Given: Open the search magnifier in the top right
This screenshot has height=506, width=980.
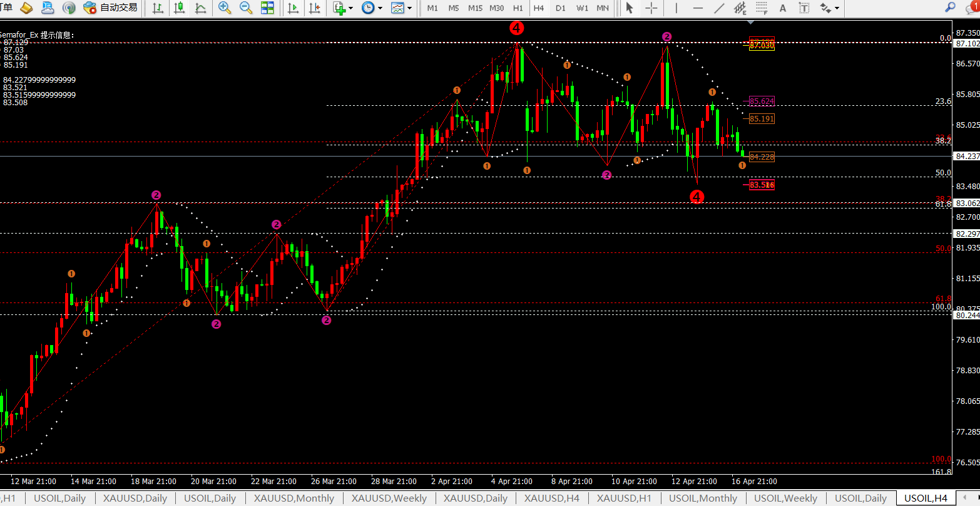Looking at the screenshot, I should [950, 8].
